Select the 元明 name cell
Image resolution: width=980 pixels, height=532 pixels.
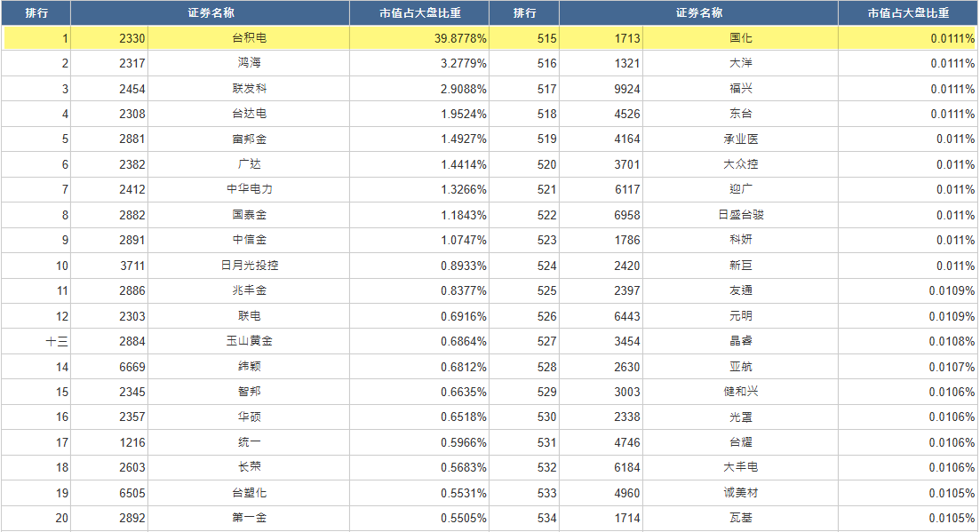pyautogui.click(x=741, y=316)
